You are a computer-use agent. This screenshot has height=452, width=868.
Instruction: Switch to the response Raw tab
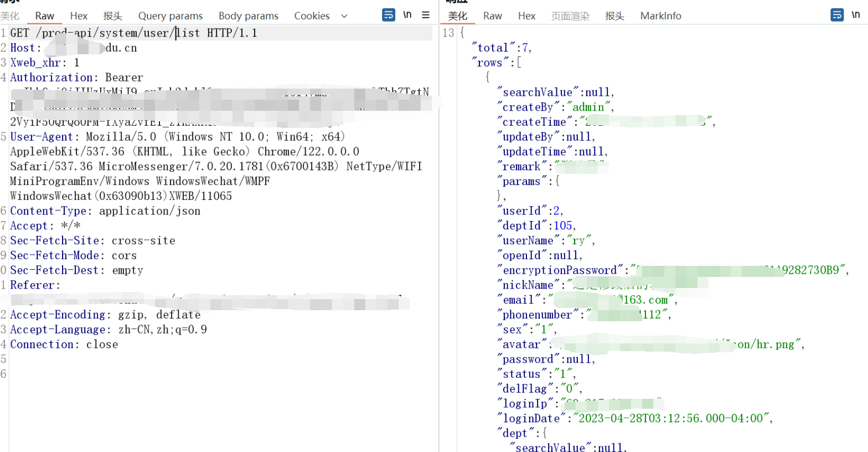[492, 16]
